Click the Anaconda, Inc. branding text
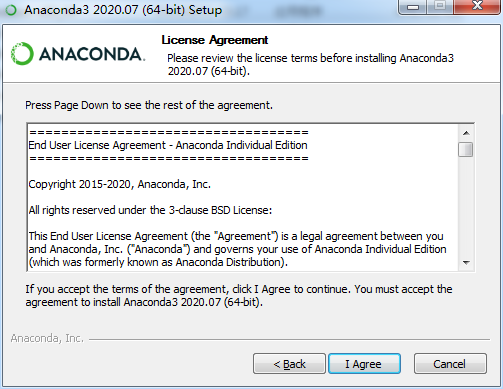The height and width of the screenshot is (389, 503). point(47,338)
